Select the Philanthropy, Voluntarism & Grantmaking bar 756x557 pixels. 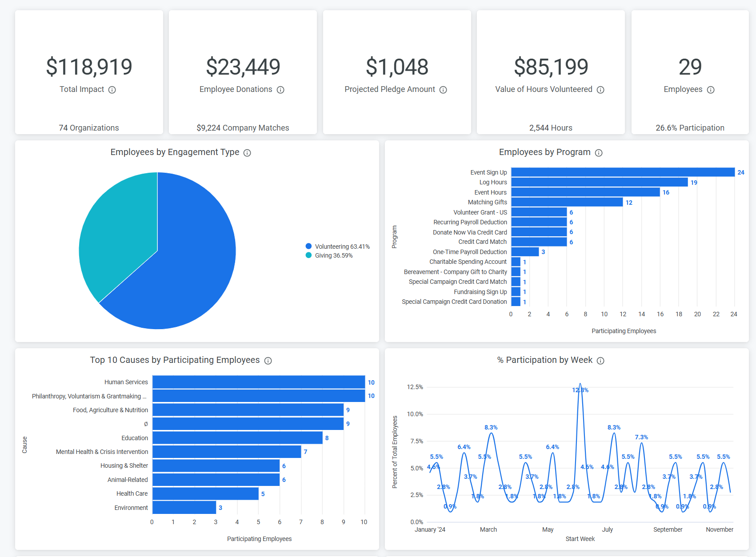coord(259,396)
